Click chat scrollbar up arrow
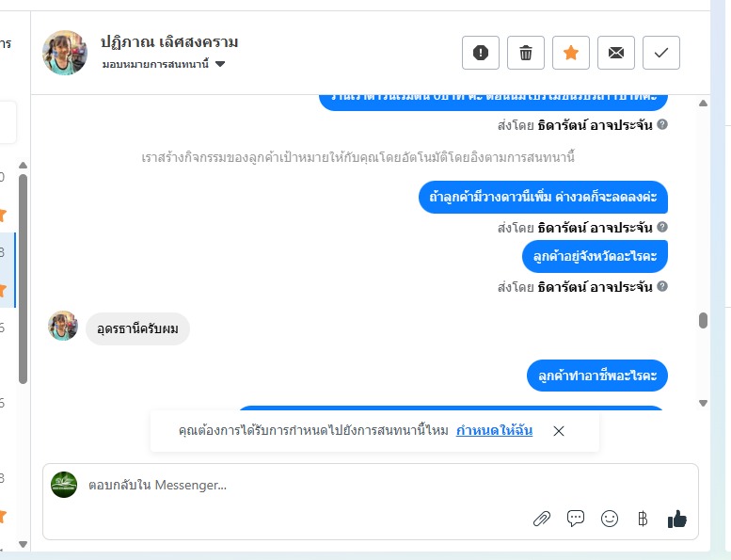731x560 pixels. pyautogui.click(x=704, y=104)
